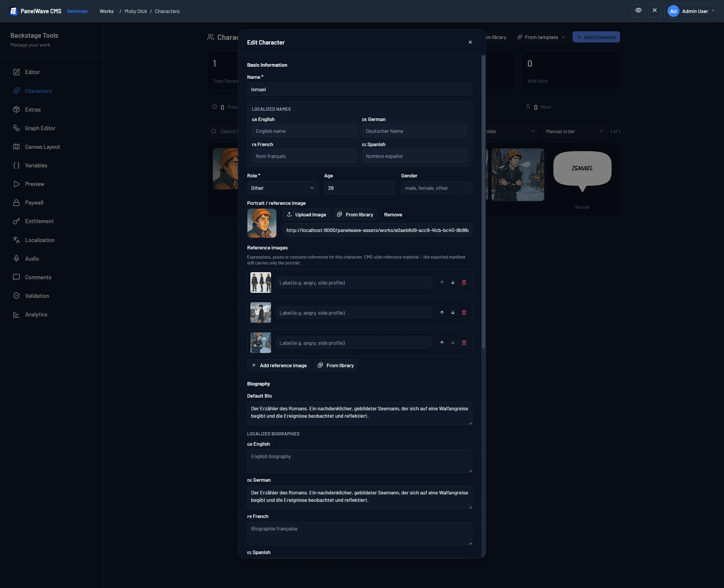Move first reference image down

pos(453,282)
